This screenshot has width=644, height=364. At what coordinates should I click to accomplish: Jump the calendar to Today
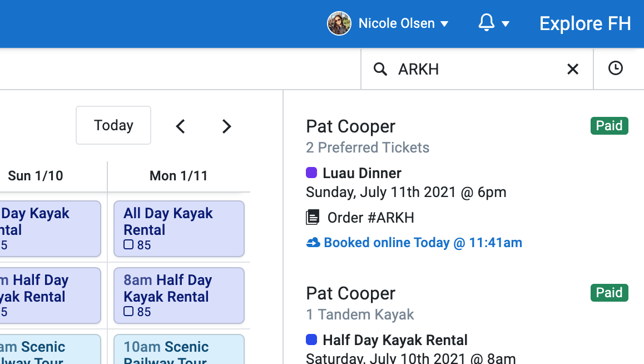coord(113,125)
